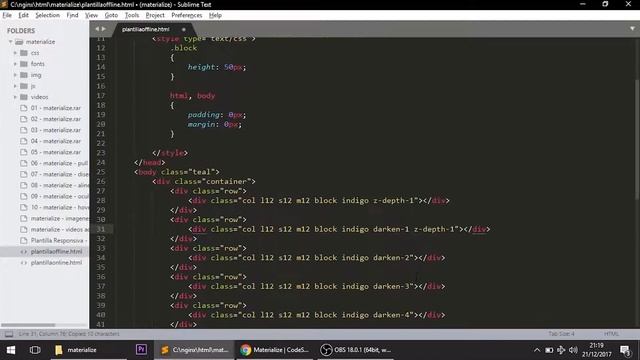Open the Preferences menu

pyautogui.click(x=187, y=15)
